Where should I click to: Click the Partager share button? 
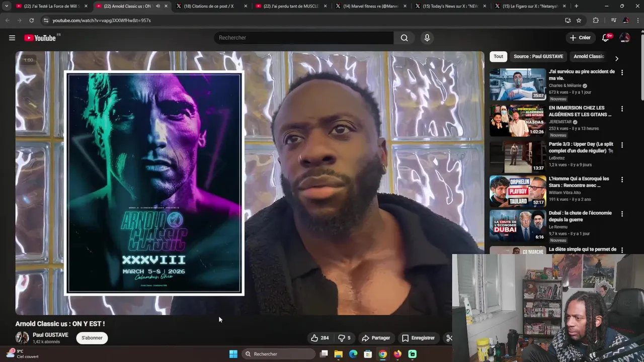[x=376, y=338]
